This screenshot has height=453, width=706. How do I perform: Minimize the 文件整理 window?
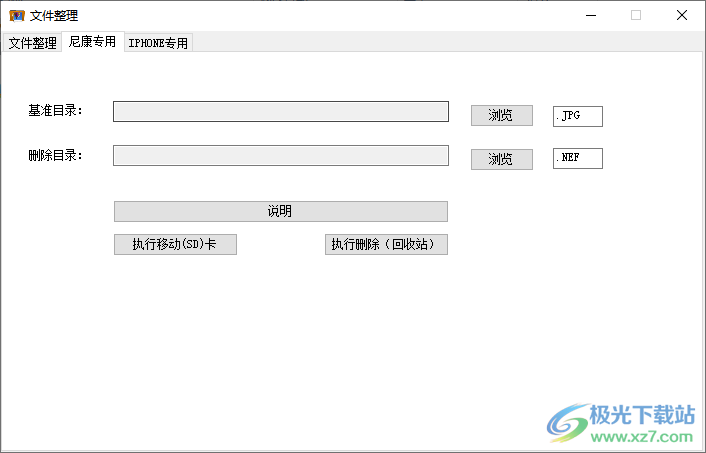tap(591, 15)
